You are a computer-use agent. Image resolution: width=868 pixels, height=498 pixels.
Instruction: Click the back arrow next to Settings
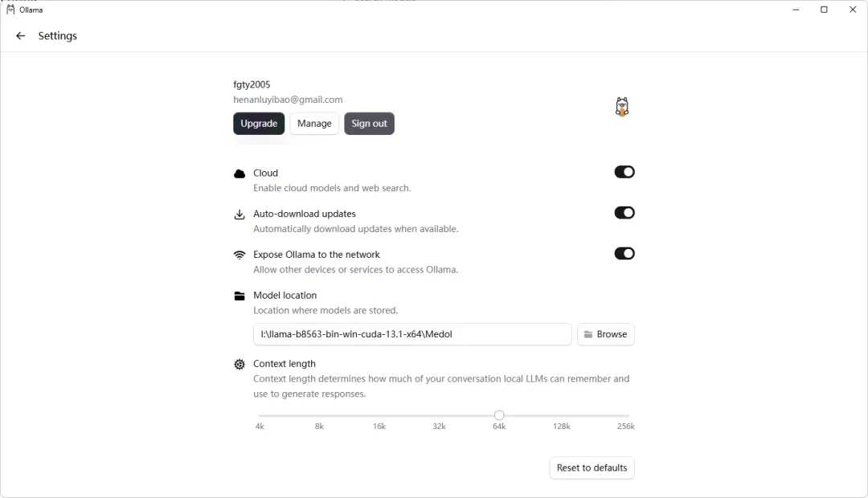click(x=21, y=36)
